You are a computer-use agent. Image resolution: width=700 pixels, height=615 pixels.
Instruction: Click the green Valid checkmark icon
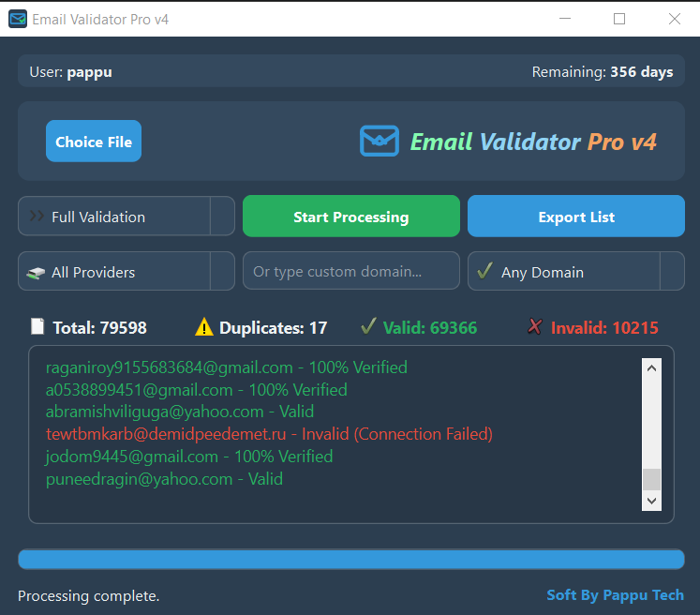[369, 326]
